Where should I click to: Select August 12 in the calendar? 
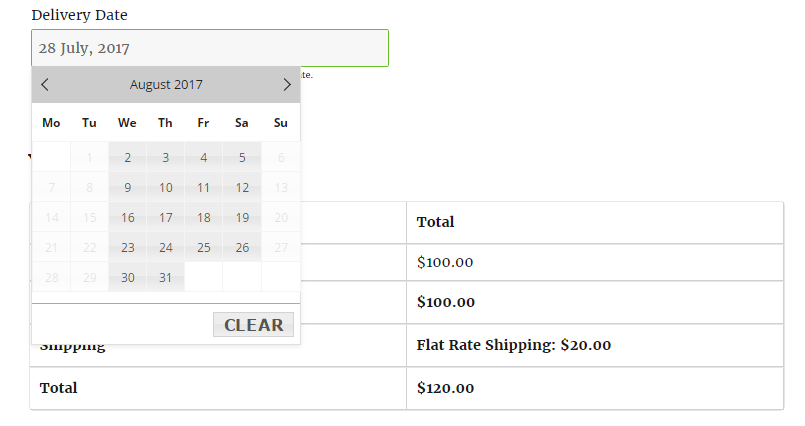coord(242,187)
